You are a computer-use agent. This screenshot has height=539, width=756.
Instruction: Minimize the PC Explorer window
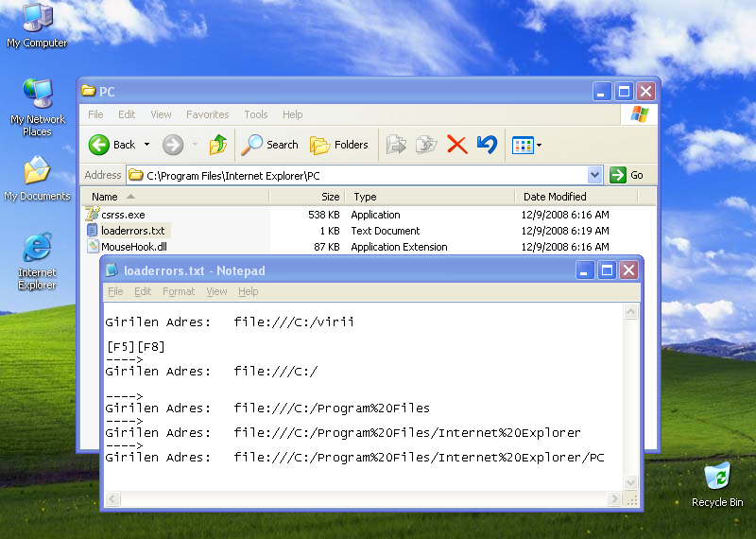tap(601, 91)
